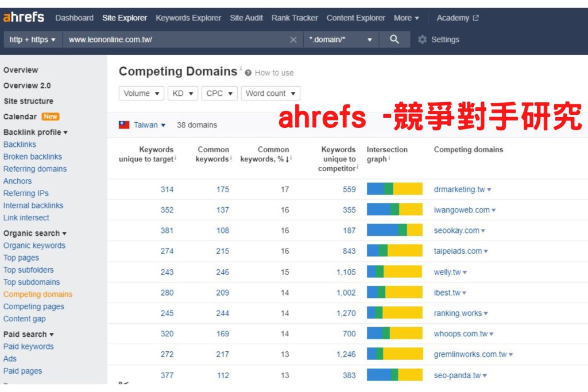Expand the http + https protocol dropdown
Viewport: 588px width, 392px height.
pos(33,40)
